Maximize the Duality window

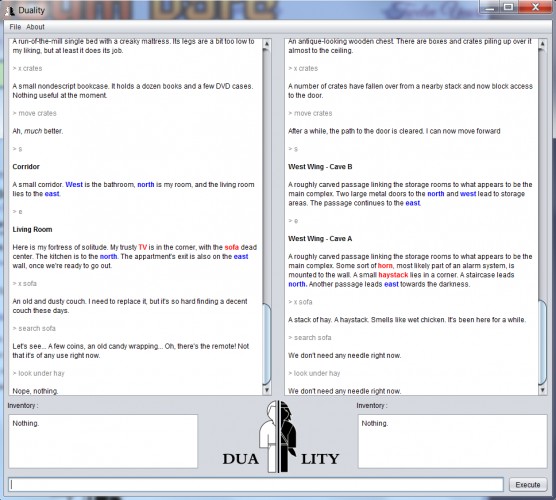pos(508,7)
